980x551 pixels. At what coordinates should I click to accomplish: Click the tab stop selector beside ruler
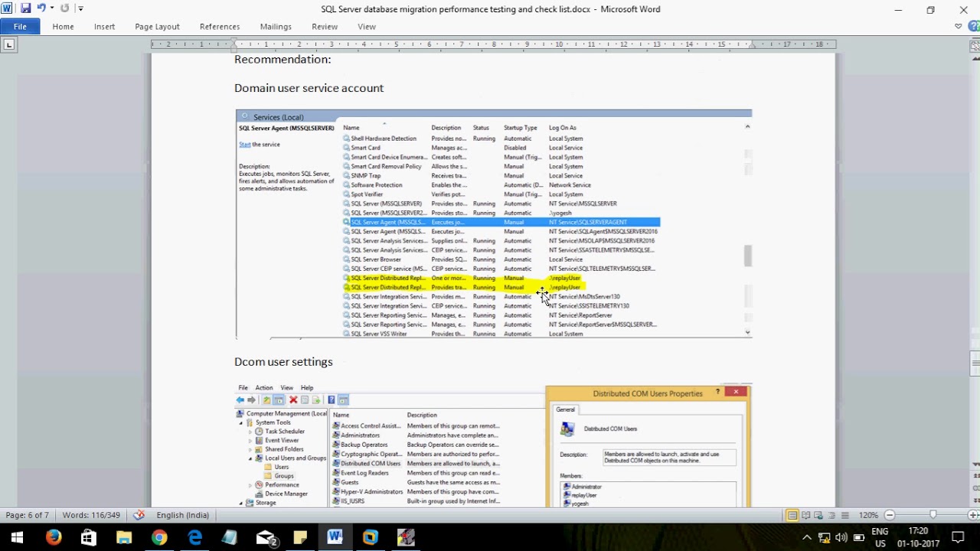pyautogui.click(x=8, y=45)
